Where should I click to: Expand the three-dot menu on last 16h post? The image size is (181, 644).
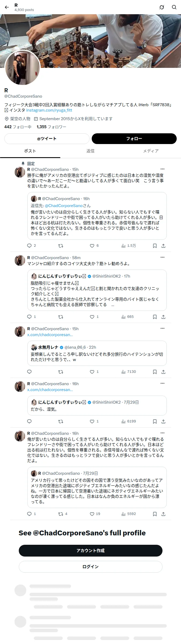[162, 433]
